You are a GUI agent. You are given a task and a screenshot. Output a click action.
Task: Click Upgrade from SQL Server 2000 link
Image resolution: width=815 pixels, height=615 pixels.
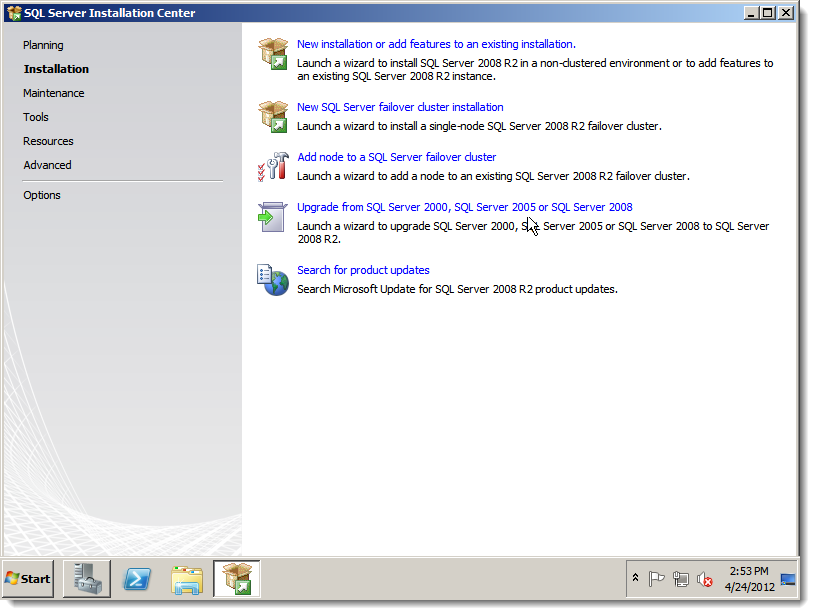465,207
